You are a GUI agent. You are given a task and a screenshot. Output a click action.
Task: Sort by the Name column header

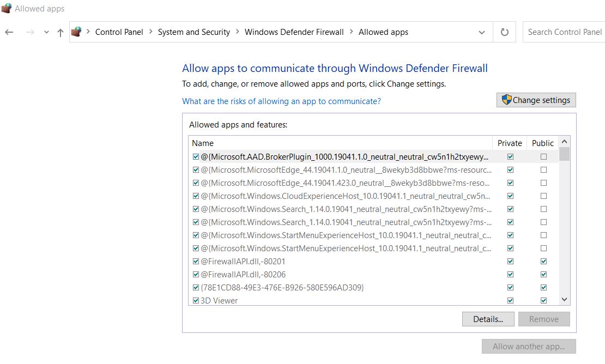click(340, 143)
